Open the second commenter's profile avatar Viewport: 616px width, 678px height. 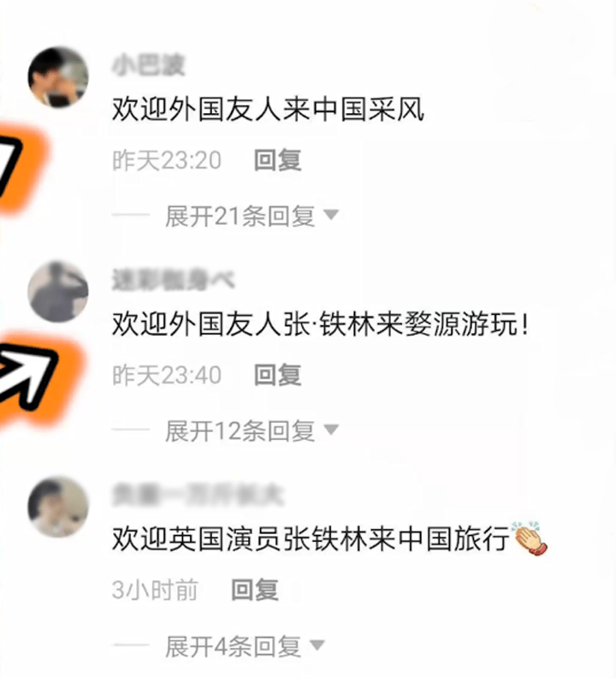(58, 292)
